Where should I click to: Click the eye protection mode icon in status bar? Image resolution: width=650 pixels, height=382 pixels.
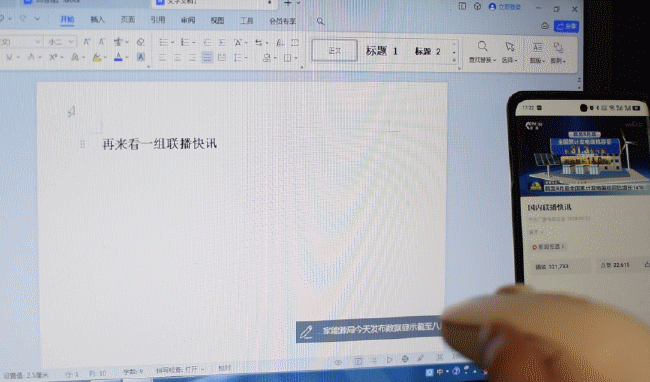point(338,362)
